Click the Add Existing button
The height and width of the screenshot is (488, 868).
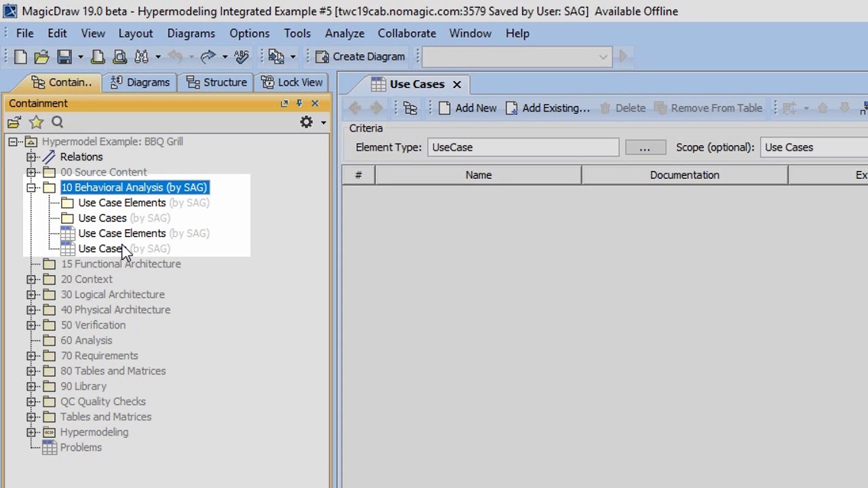click(x=548, y=108)
